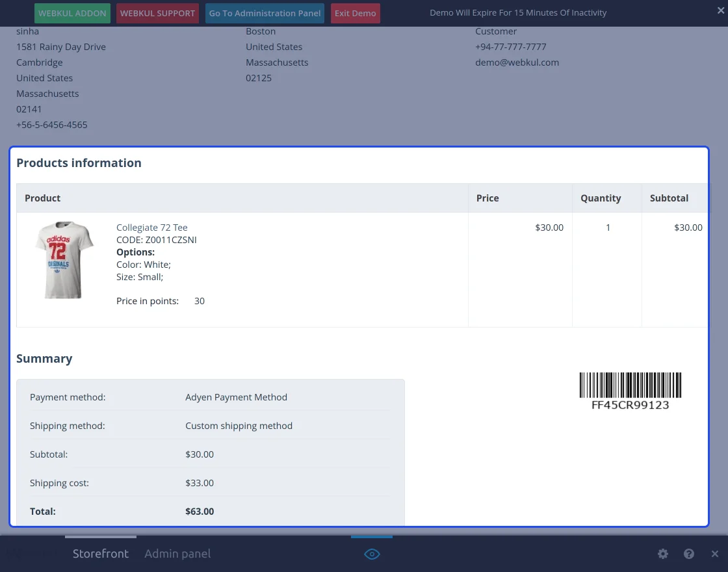Click the Exit Demo button
This screenshot has height=572, width=728.
[x=355, y=13]
